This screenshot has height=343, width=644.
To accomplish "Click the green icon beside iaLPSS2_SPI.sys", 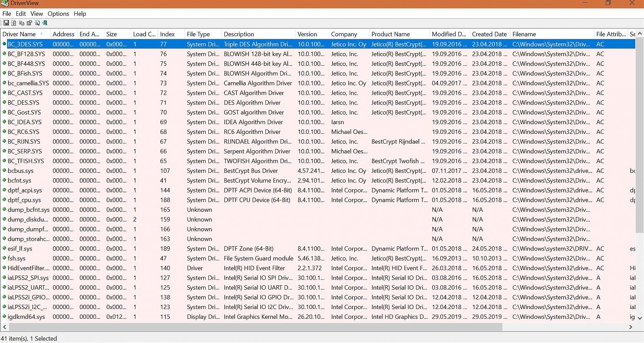I will tap(5, 278).
